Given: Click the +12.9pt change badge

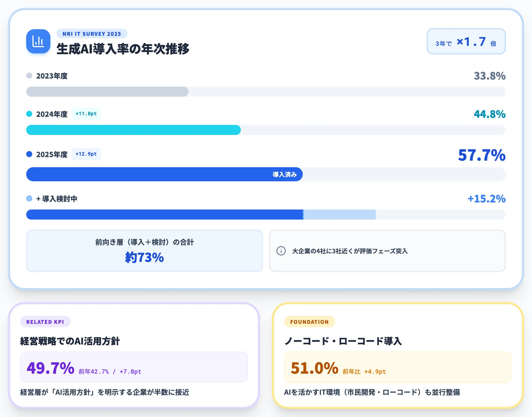Looking at the screenshot, I should 86,154.
